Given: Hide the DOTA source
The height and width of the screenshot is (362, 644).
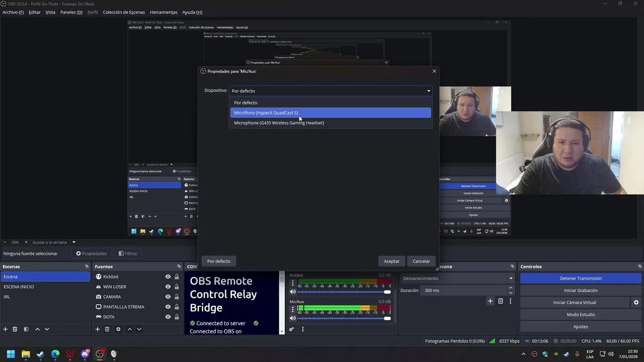Looking at the screenshot, I should pyautogui.click(x=168, y=317).
